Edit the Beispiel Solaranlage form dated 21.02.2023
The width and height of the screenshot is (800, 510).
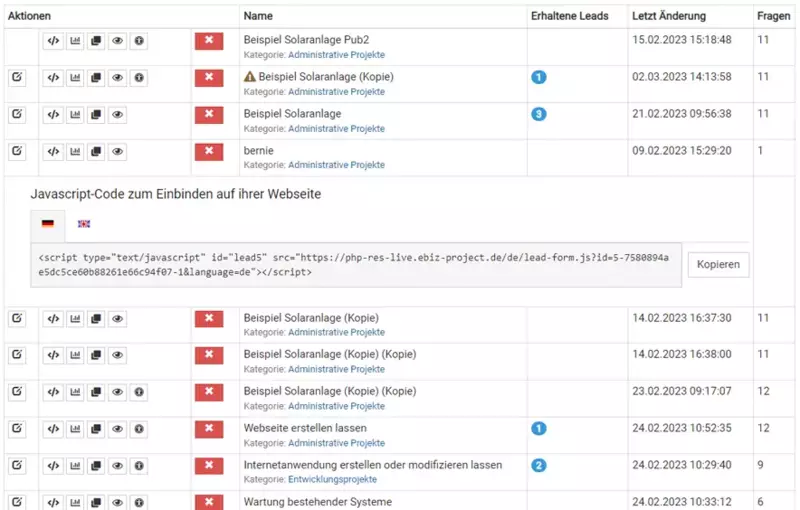(x=17, y=114)
